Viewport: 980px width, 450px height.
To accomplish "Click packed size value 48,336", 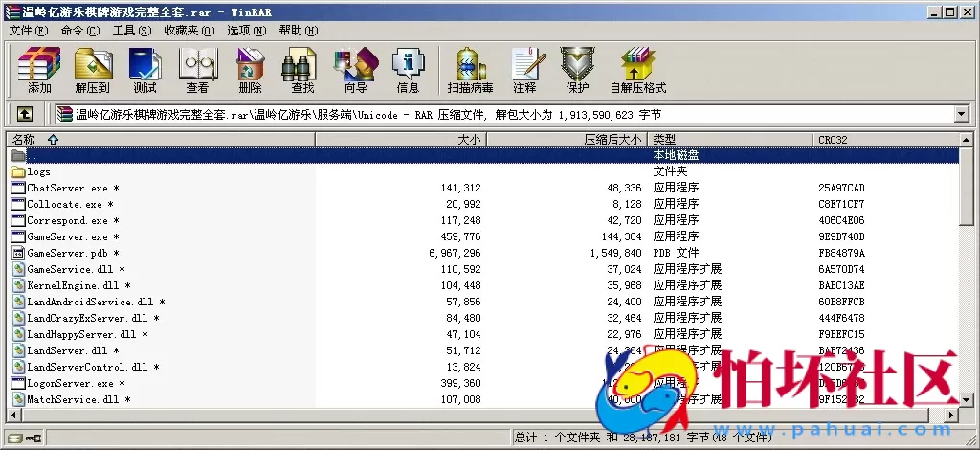I will pyautogui.click(x=624, y=188).
